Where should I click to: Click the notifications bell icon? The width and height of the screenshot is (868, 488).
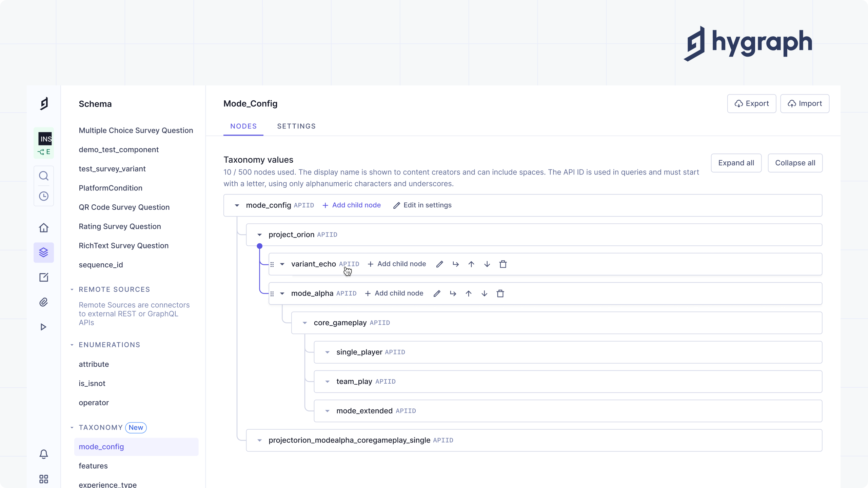pyautogui.click(x=44, y=454)
